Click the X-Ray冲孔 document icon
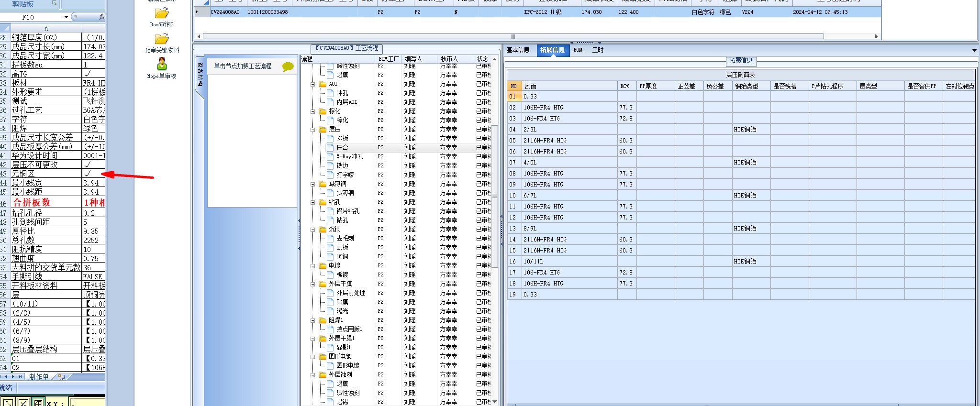 pyautogui.click(x=330, y=157)
